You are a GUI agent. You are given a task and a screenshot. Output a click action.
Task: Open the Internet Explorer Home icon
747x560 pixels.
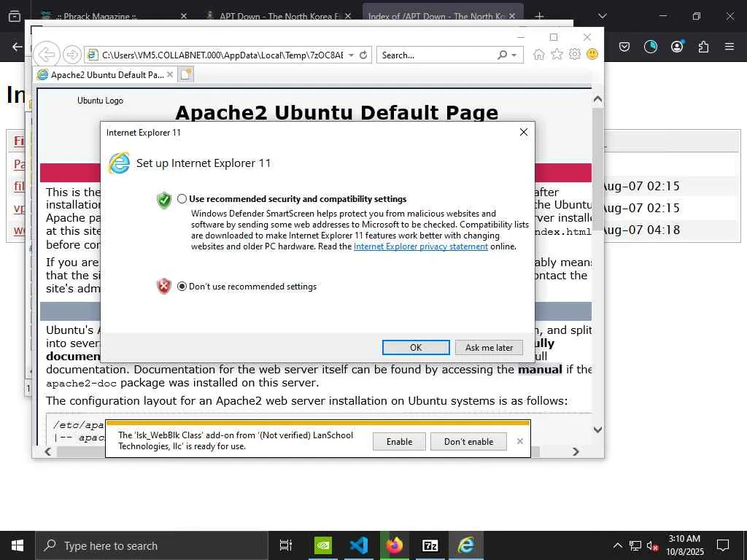coord(539,54)
